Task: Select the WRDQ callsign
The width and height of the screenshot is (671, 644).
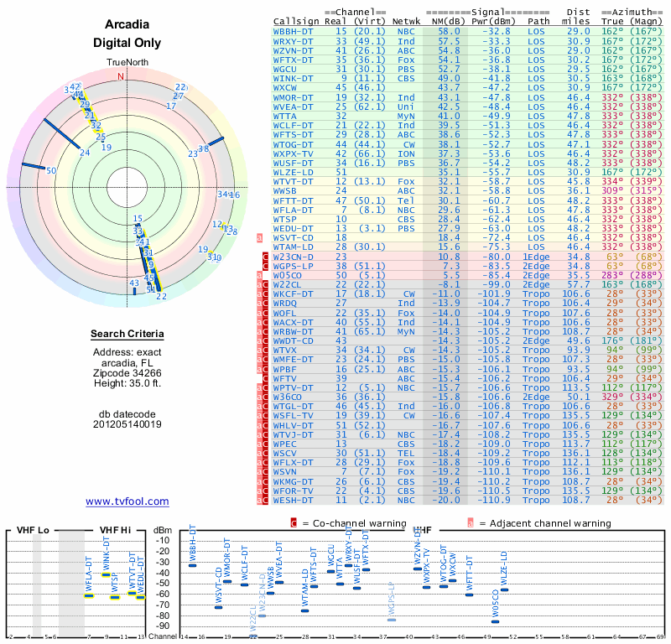Action: click(x=285, y=304)
